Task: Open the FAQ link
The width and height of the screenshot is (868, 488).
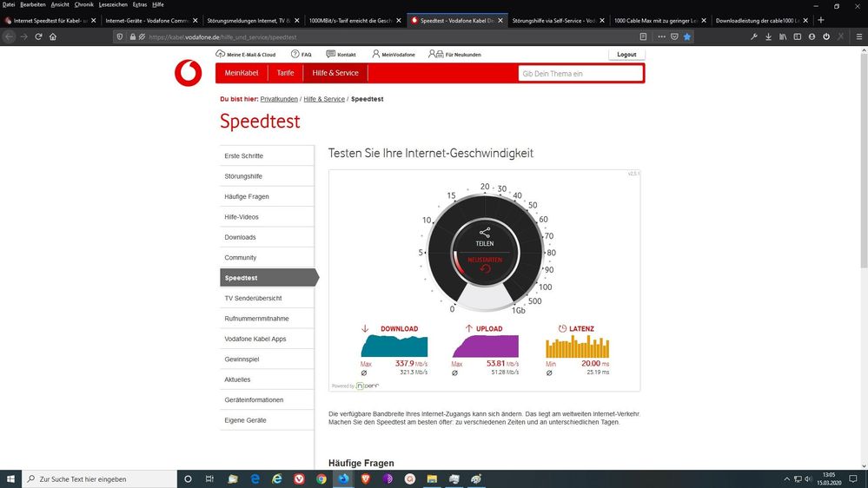Action: click(x=301, y=54)
